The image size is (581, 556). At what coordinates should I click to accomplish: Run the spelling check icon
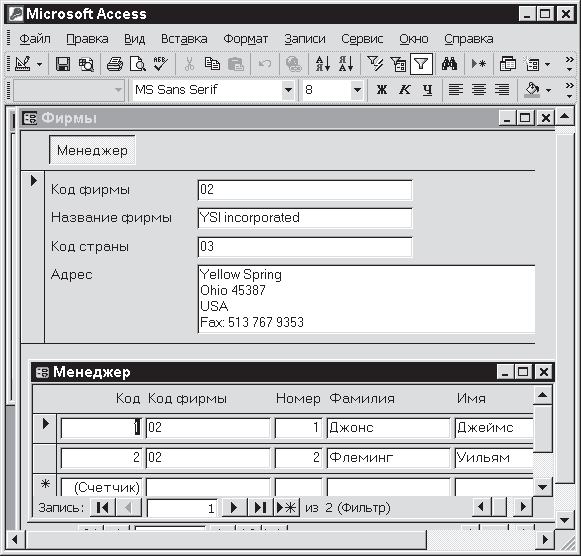[x=161, y=64]
